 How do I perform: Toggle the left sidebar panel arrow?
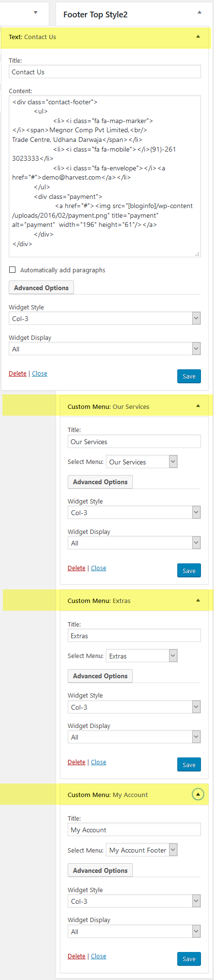[35, 13]
